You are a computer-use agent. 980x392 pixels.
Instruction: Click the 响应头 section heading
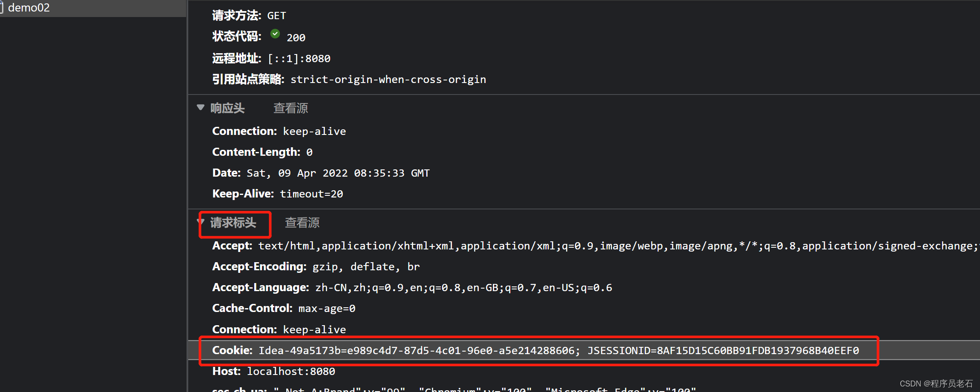coord(227,108)
